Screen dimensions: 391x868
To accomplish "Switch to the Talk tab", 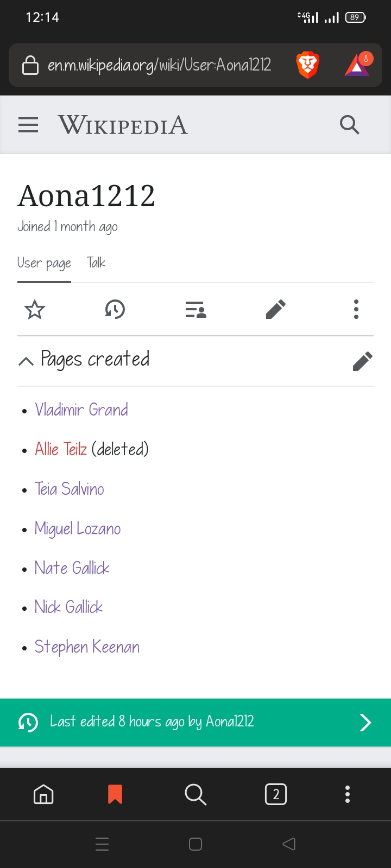I will [x=96, y=263].
